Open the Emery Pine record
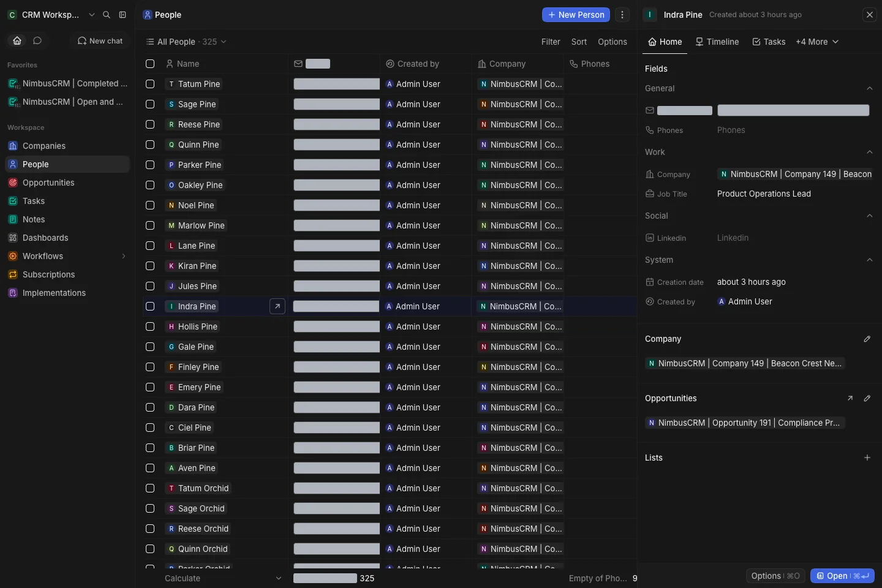Screen dimensions: 882x588 pos(194,387)
